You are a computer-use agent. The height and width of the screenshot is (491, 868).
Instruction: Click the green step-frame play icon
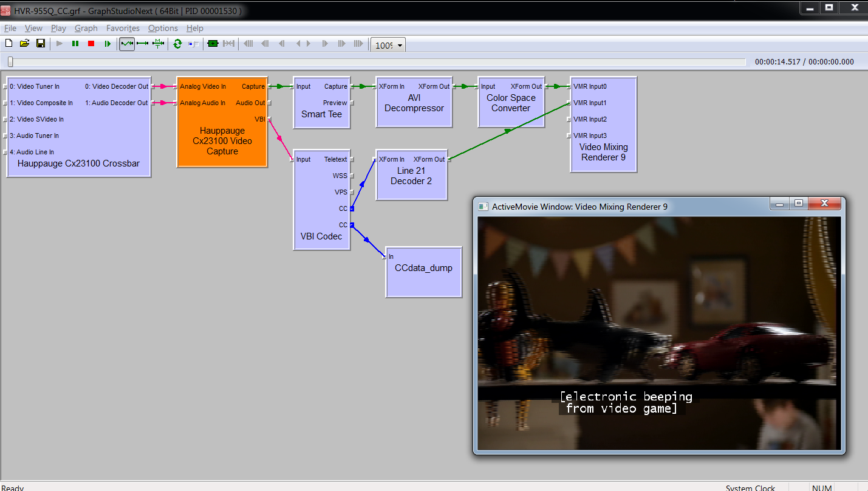pyautogui.click(x=108, y=44)
